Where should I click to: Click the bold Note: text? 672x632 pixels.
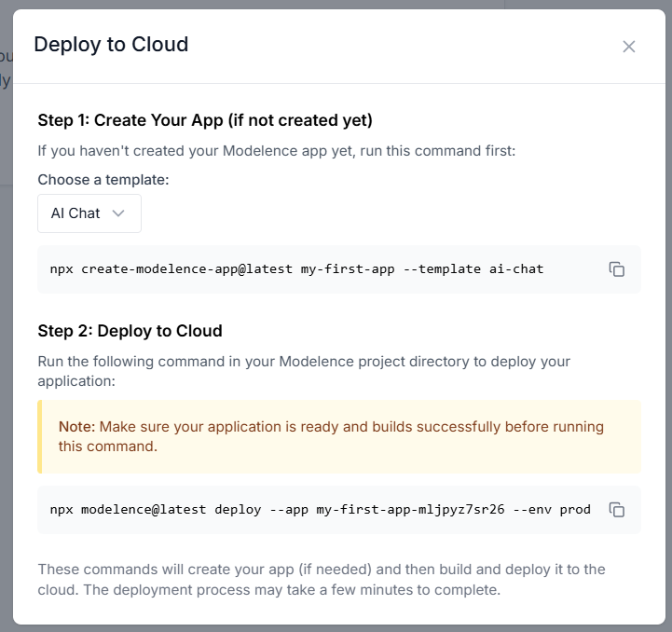(x=76, y=427)
